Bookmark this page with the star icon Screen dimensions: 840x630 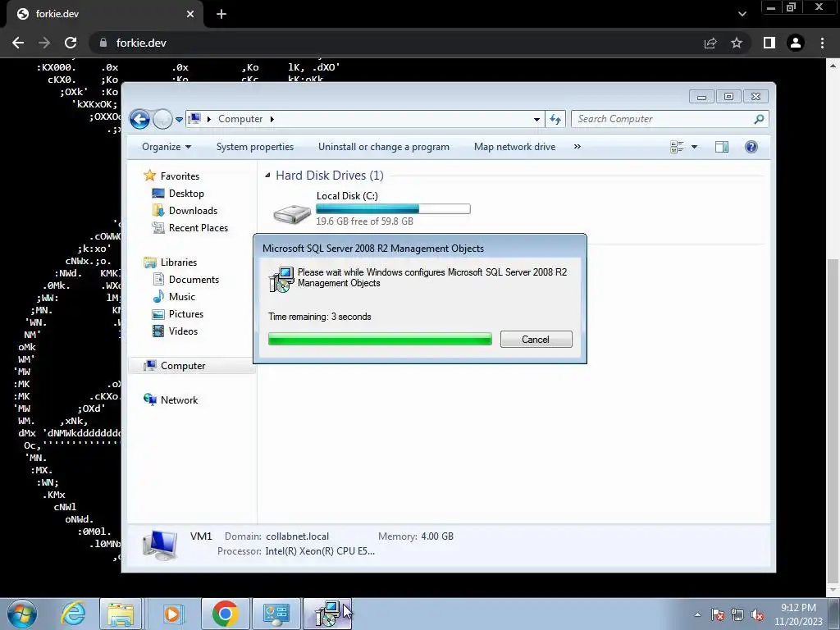click(x=737, y=43)
